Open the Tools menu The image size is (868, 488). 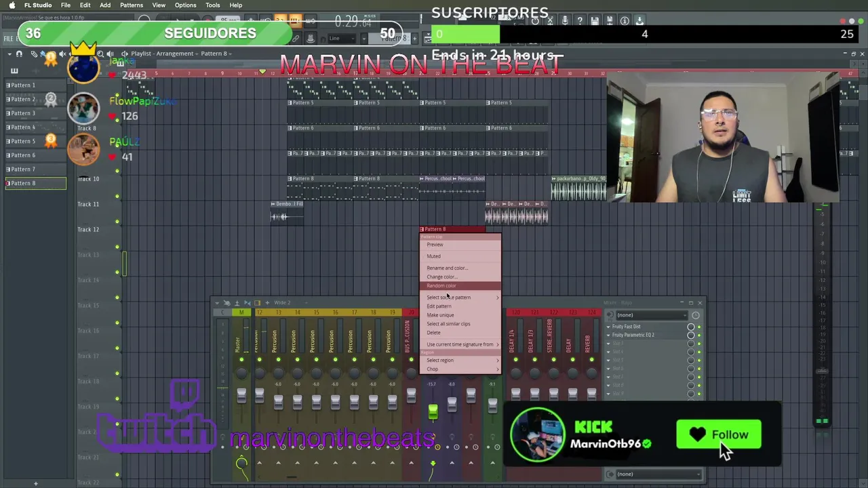coord(213,5)
